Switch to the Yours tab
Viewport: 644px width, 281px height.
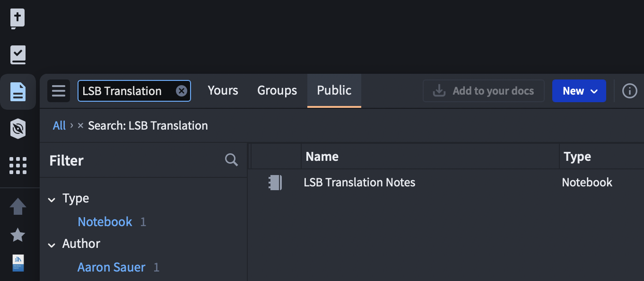[x=223, y=90]
